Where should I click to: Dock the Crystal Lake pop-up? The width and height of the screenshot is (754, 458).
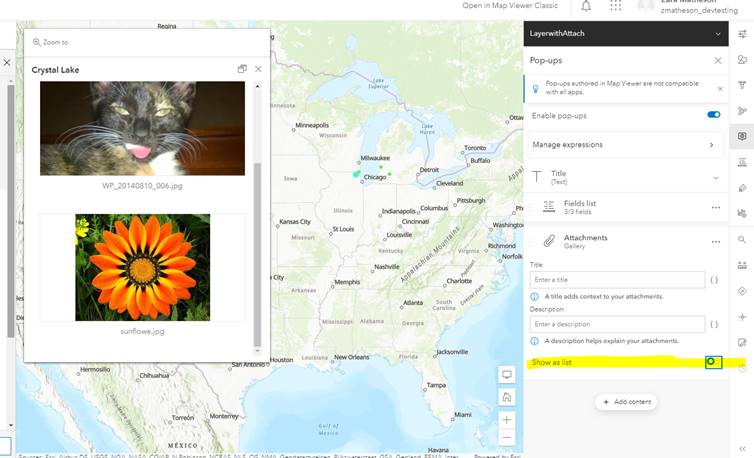coord(242,69)
